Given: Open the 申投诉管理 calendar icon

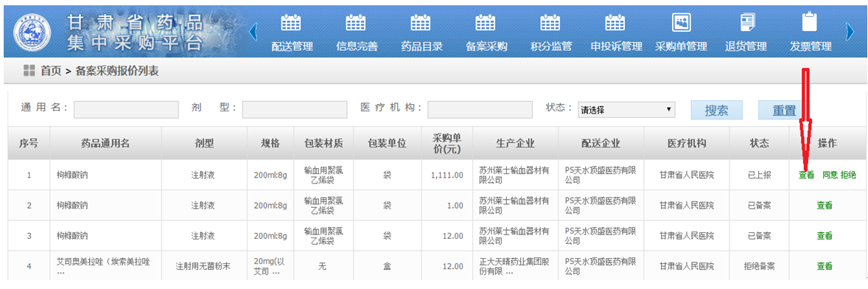Looking at the screenshot, I should [615, 23].
